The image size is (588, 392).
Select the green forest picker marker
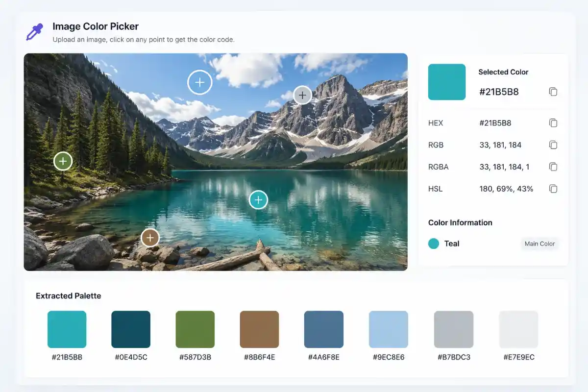click(63, 161)
